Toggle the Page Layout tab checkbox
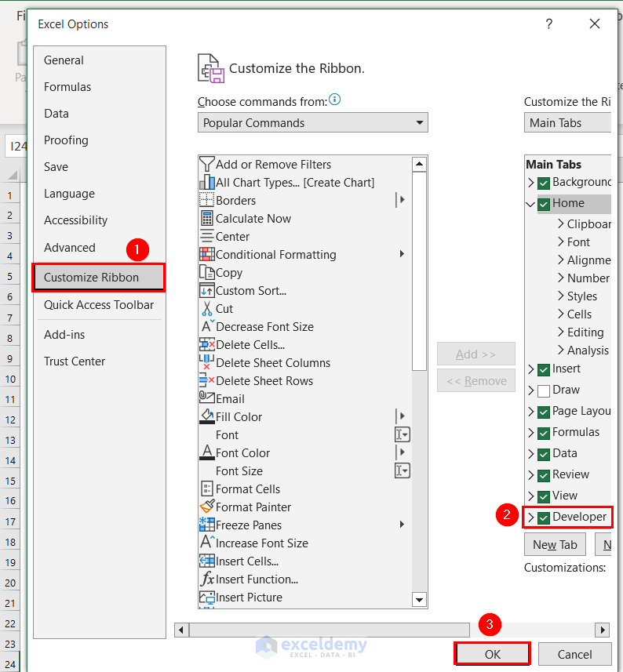Viewport: 623px width, 672px height. point(544,412)
